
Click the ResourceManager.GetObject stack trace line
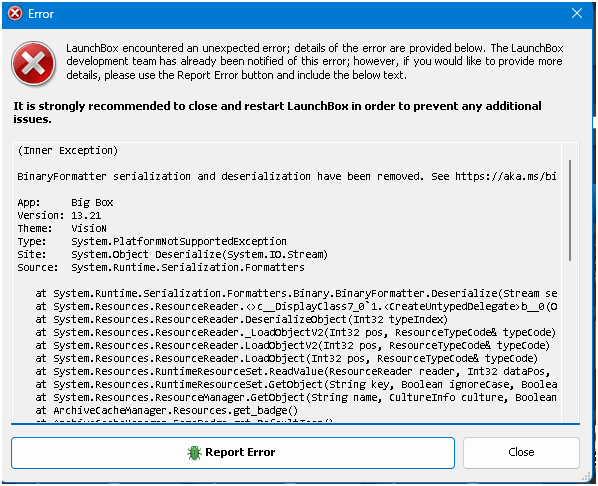296,397
